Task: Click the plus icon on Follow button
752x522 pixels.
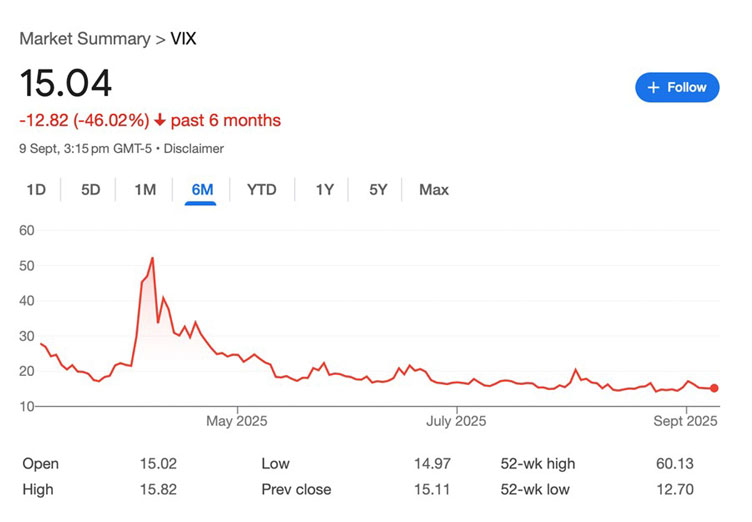Action: [x=653, y=88]
